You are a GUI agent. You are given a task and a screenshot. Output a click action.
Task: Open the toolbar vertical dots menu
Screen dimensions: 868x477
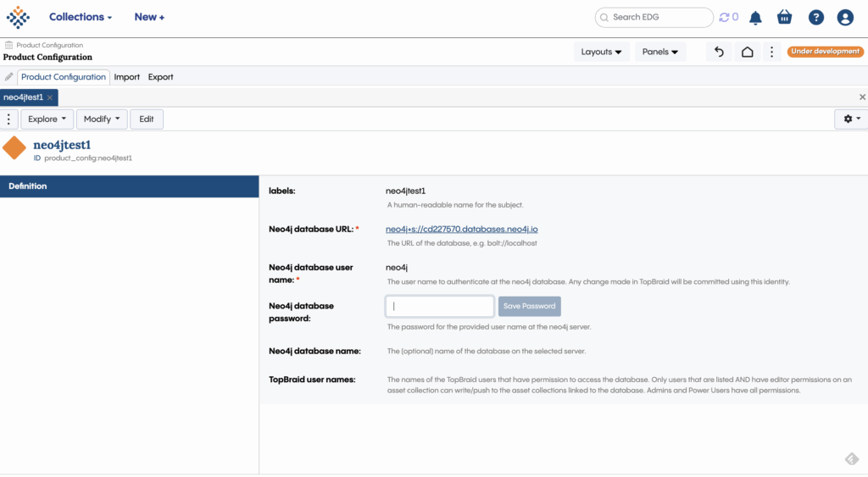click(8, 119)
